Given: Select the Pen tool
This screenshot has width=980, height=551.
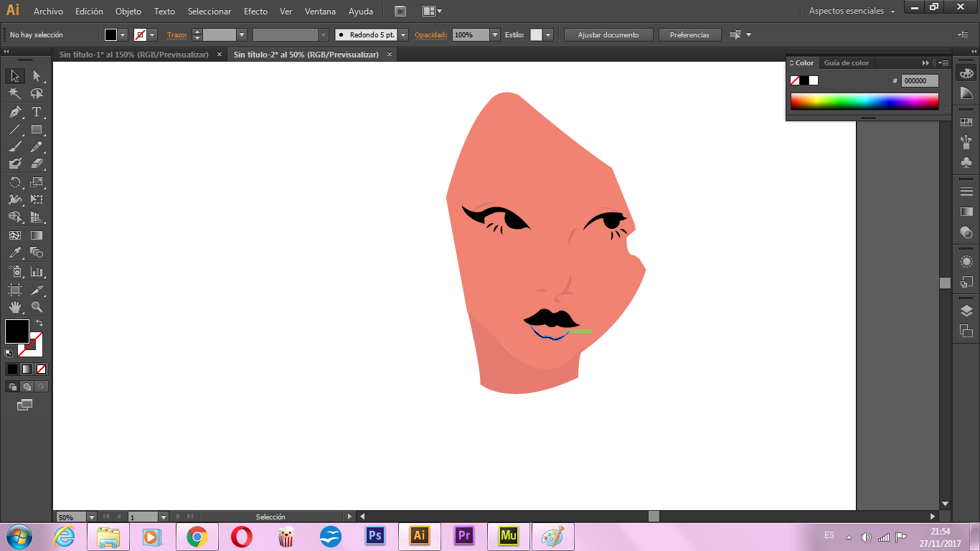Looking at the screenshot, I should click(x=14, y=112).
